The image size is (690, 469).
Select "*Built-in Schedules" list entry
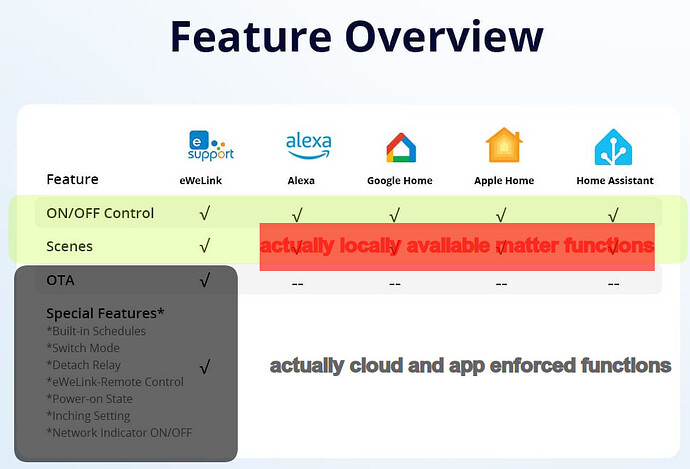pyautogui.click(x=96, y=331)
